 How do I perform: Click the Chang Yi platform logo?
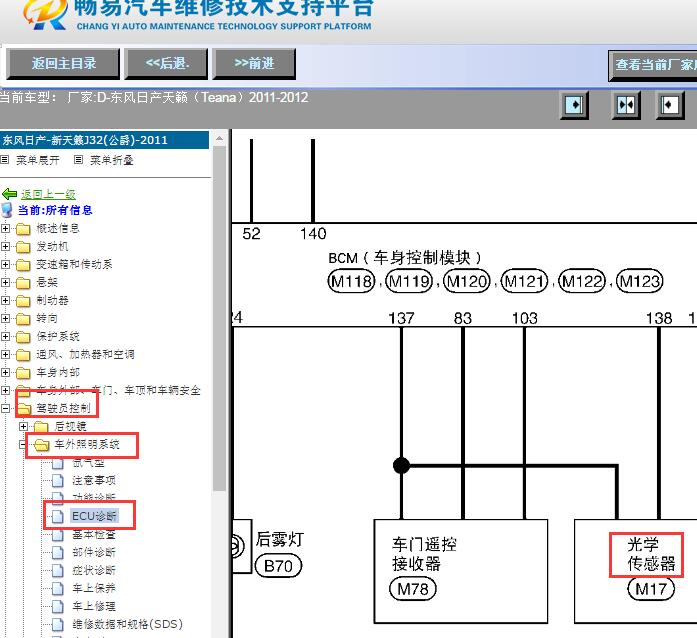pyautogui.click(x=45, y=14)
